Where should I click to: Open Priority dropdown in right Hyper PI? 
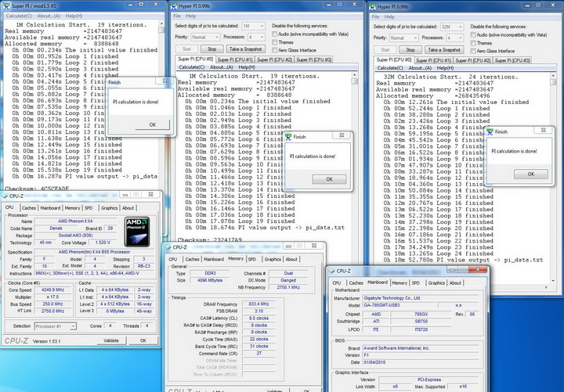(x=403, y=38)
